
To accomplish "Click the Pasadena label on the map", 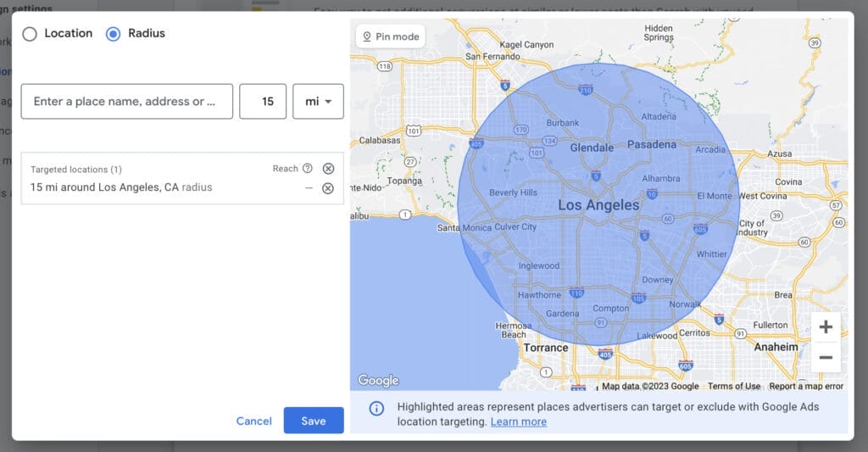I will click(x=652, y=144).
